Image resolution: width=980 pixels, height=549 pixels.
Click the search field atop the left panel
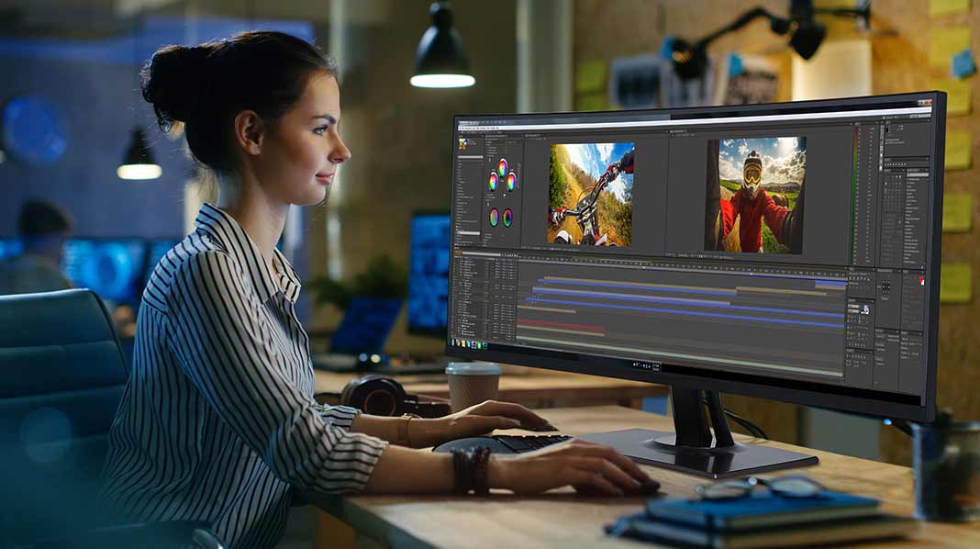pyautogui.click(x=472, y=159)
